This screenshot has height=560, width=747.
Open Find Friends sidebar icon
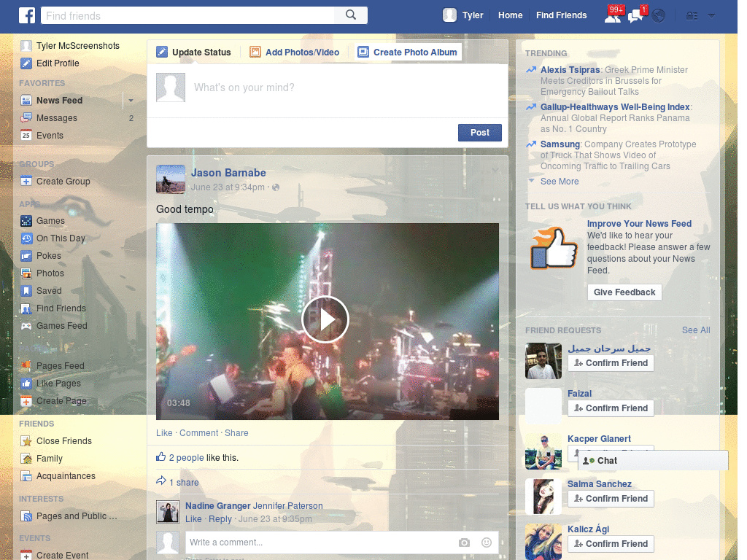(x=26, y=308)
